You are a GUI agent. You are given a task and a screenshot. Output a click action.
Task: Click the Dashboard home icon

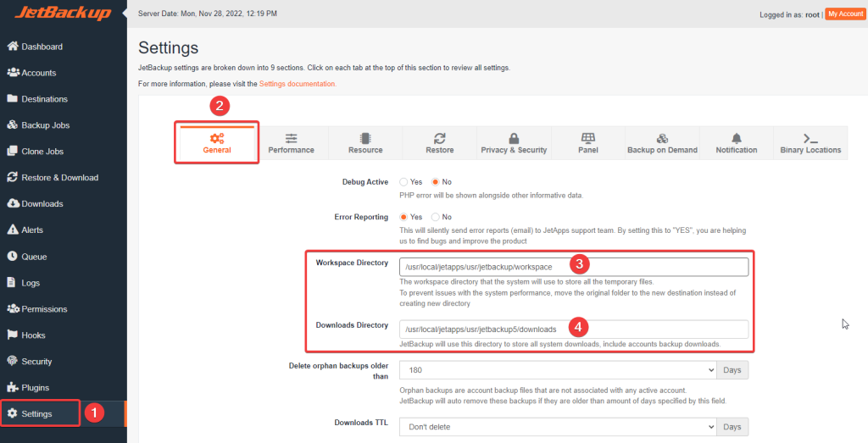pos(13,47)
